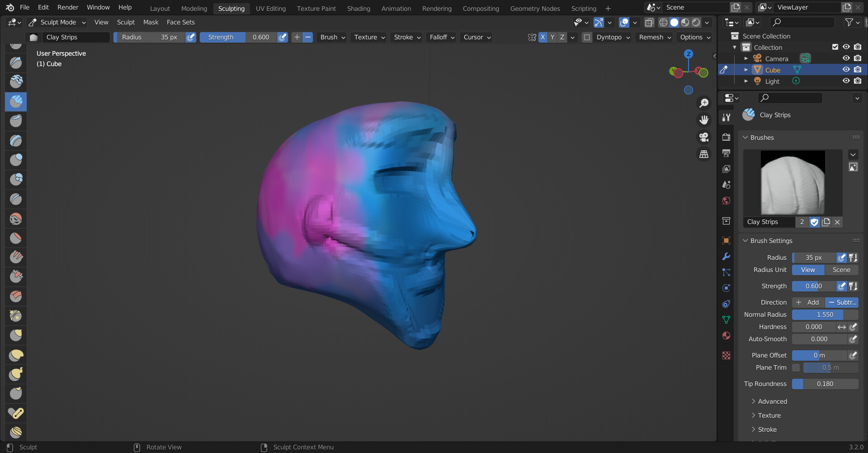Viewport: 868px width, 453px height.
Task: Select the Crease brush tool
Action: pyautogui.click(x=16, y=199)
